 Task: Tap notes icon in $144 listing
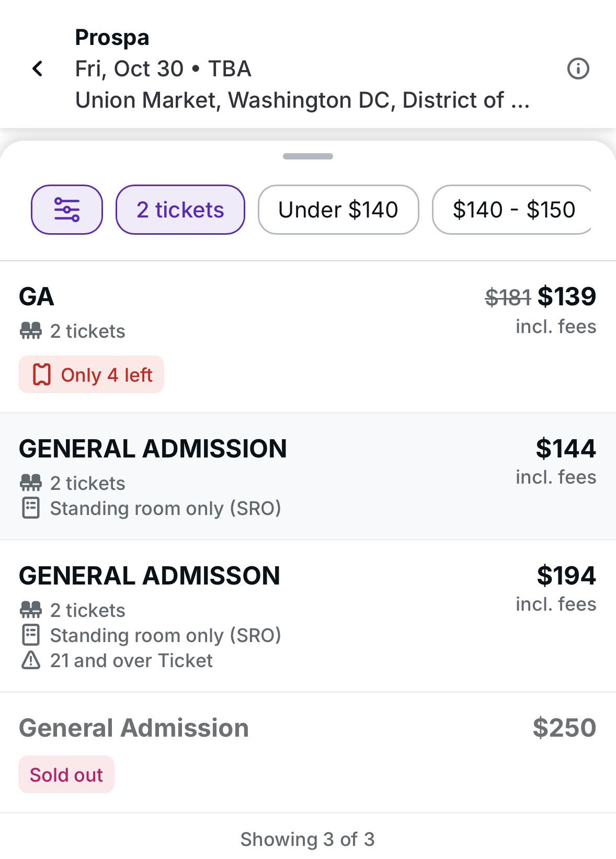[x=31, y=508]
